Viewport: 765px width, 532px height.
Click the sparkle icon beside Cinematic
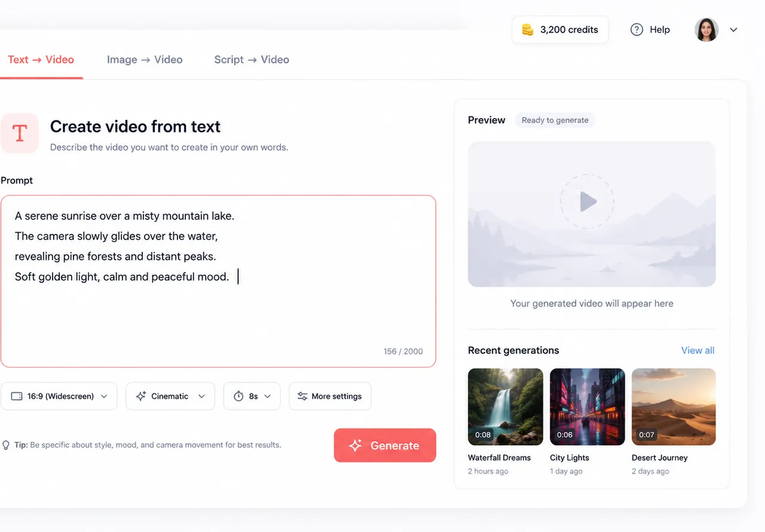(141, 396)
